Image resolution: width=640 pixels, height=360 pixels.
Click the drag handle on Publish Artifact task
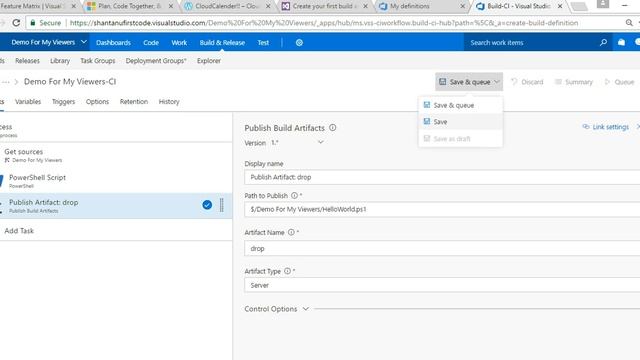(x=222, y=205)
